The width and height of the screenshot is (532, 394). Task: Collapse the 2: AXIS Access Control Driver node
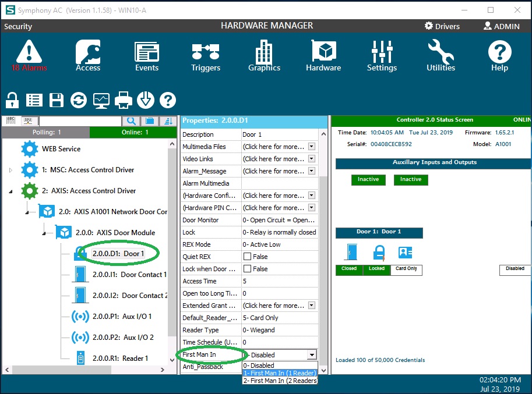[10, 191]
